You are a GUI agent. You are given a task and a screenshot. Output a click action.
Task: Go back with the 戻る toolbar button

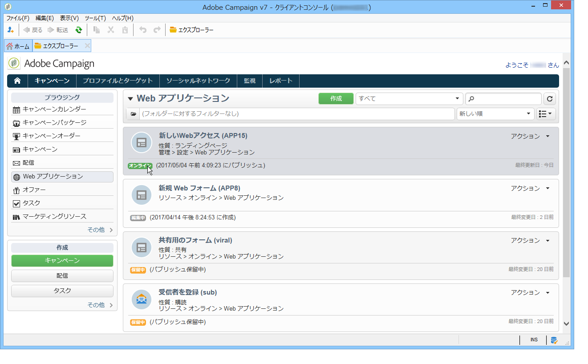coord(33,30)
